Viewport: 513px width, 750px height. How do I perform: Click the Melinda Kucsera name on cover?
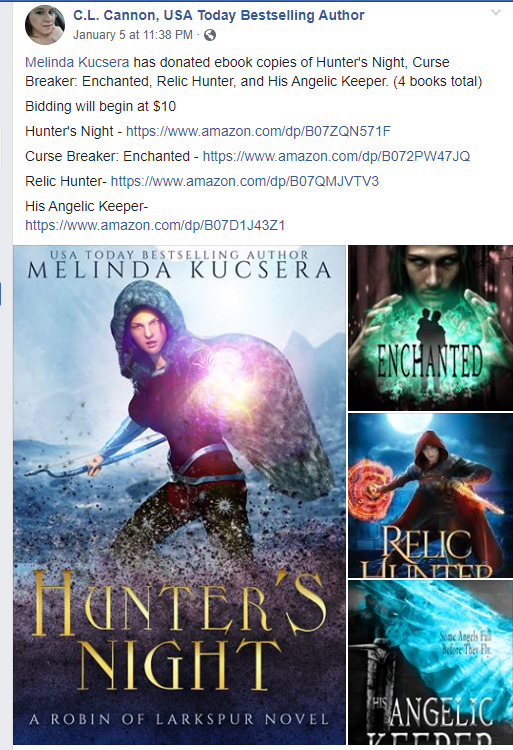click(179, 270)
